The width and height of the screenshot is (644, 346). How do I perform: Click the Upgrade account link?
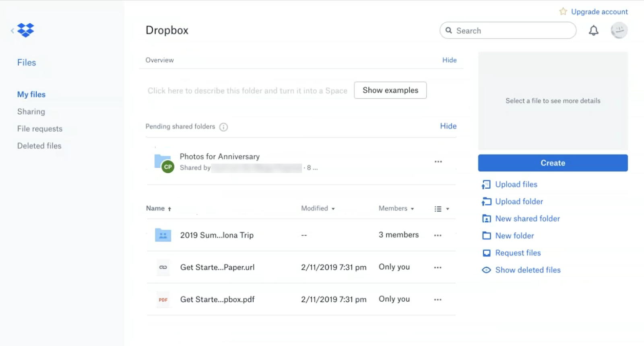pyautogui.click(x=599, y=12)
